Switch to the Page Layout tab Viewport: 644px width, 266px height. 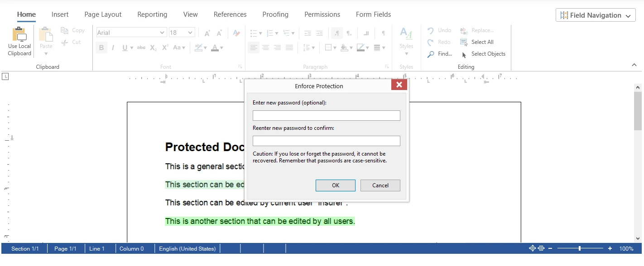(x=103, y=14)
